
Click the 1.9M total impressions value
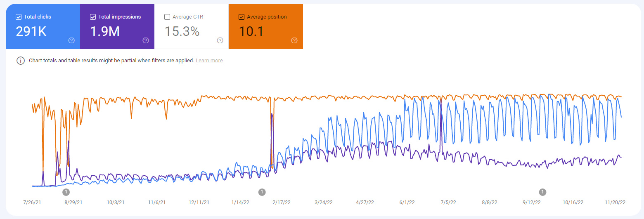coord(105,31)
